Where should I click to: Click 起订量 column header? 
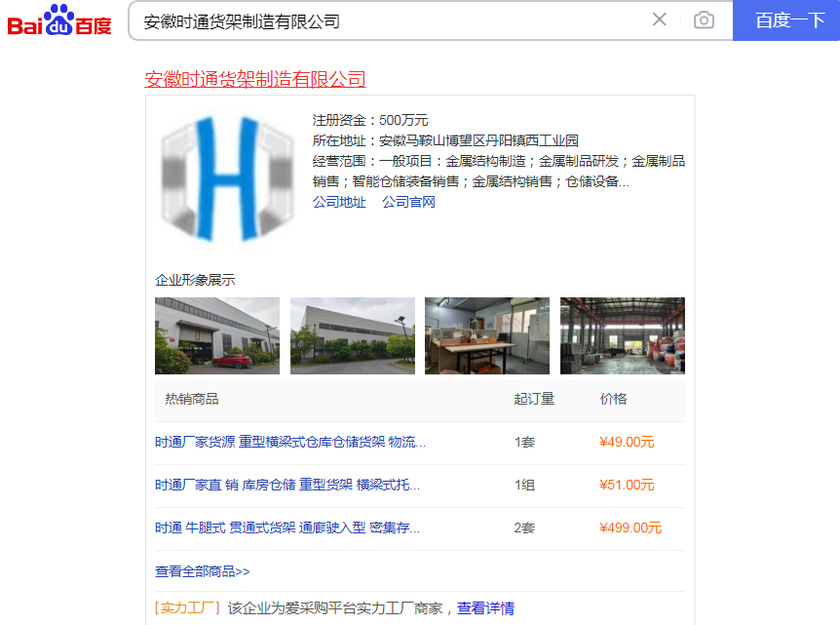tap(534, 399)
